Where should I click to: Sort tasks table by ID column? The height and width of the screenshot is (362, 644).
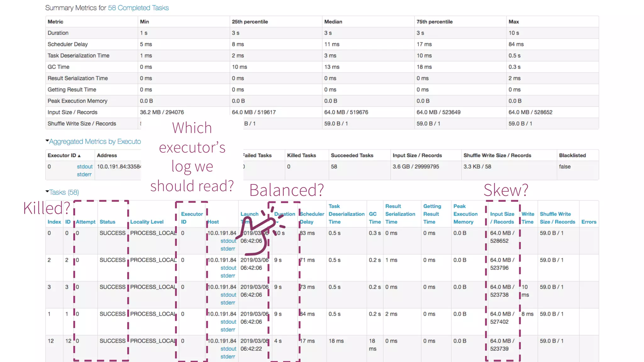(68, 222)
